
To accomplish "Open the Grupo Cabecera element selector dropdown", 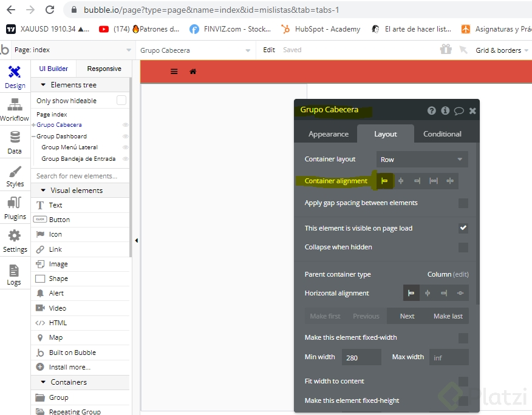I will tap(195, 50).
